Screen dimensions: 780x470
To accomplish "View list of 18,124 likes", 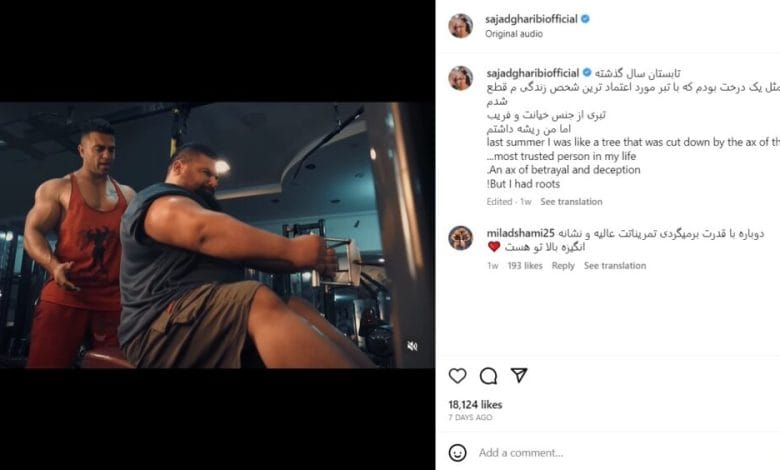I will pyautogui.click(x=475, y=404).
